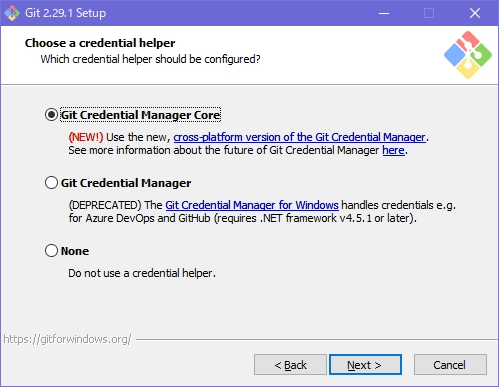This screenshot has height=387, width=499.
Task: Click the disabled maximize window icon
Action: [429, 13]
